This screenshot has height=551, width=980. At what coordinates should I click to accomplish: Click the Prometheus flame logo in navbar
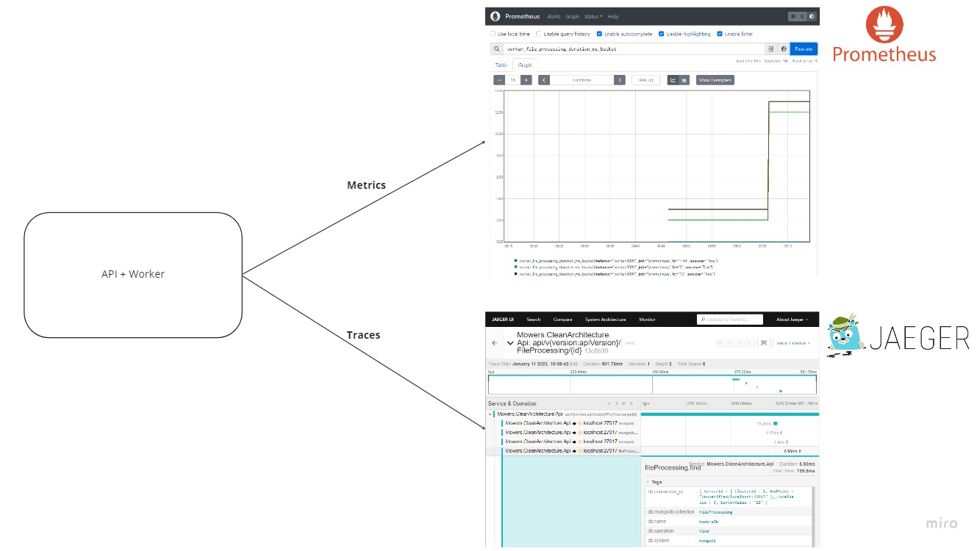(x=496, y=16)
